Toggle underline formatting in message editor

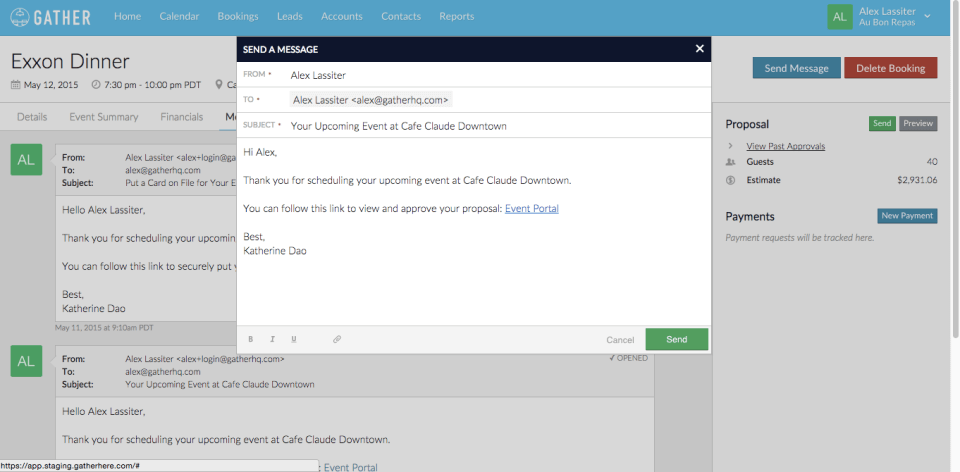click(x=294, y=339)
